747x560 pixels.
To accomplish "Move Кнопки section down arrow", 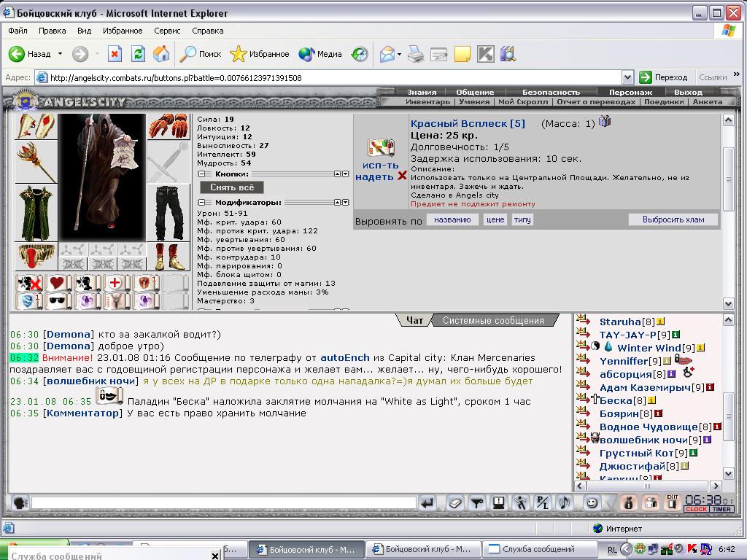I will tap(345, 174).
